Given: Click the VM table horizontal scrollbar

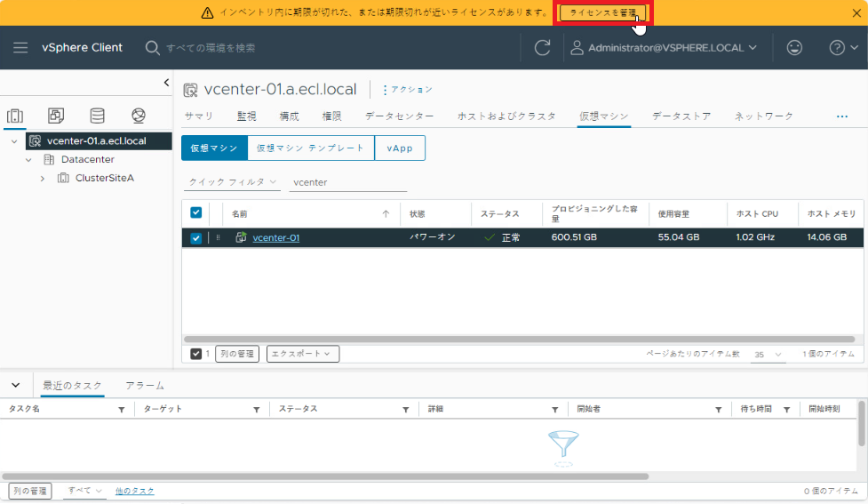Looking at the screenshot, I should (x=519, y=339).
